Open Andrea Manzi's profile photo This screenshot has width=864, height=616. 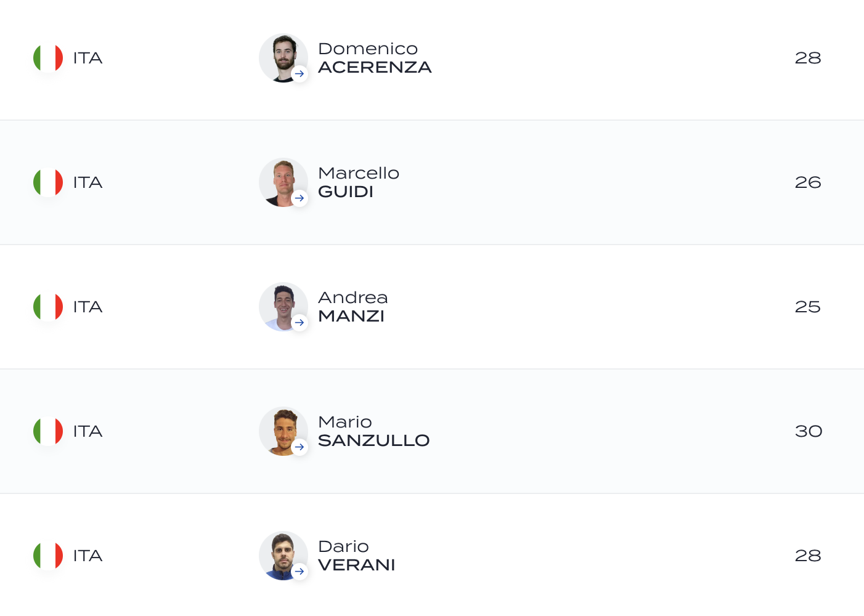click(x=283, y=307)
